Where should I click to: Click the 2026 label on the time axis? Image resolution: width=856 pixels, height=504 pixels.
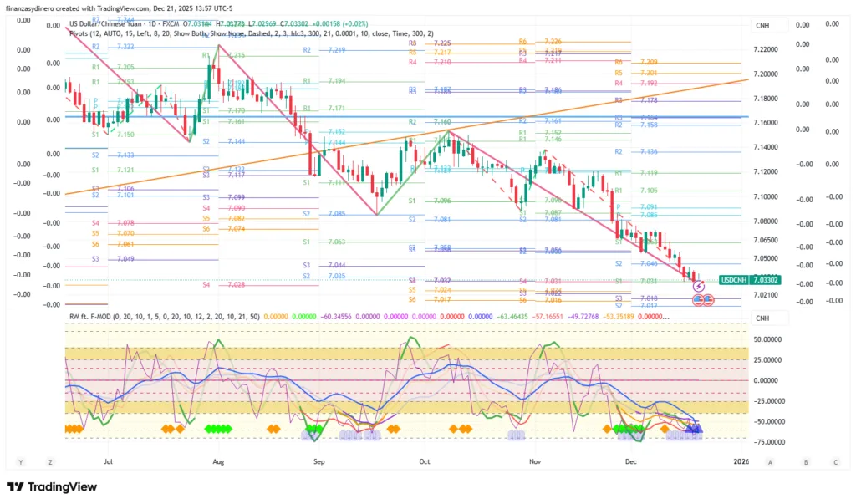click(741, 461)
